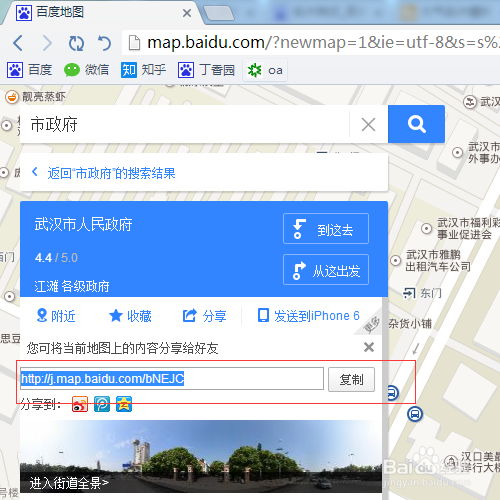Click 分享 share option
Viewport: 500px width, 500px height.
(x=204, y=316)
